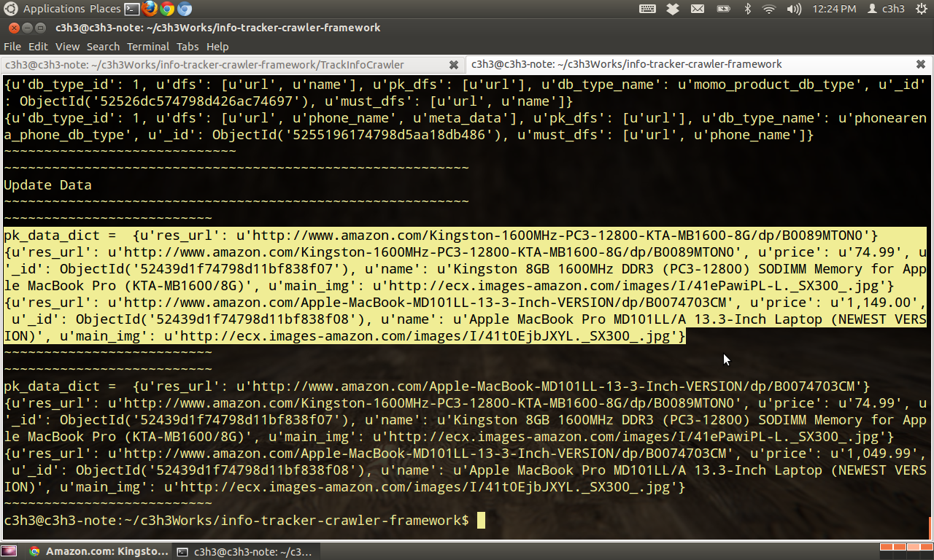Viewport: 934px width, 560px height.
Task: Switch to the c3h3@c3h3-note terminal taskbar entry
Action: (246, 551)
